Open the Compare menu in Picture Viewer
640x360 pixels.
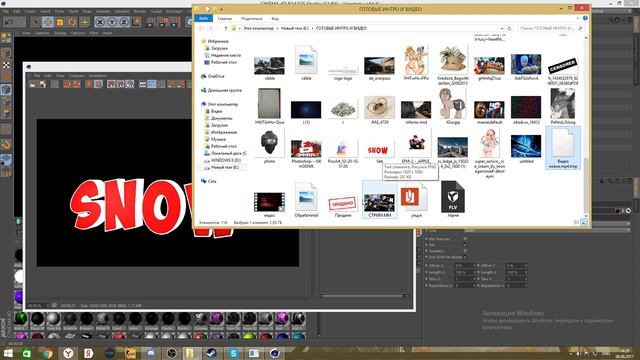[x=76, y=76]
